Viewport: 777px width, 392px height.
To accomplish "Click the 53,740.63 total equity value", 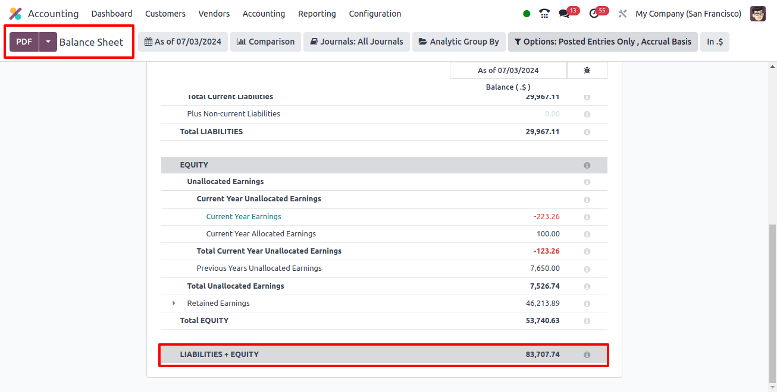I will (x=543, y=320).
